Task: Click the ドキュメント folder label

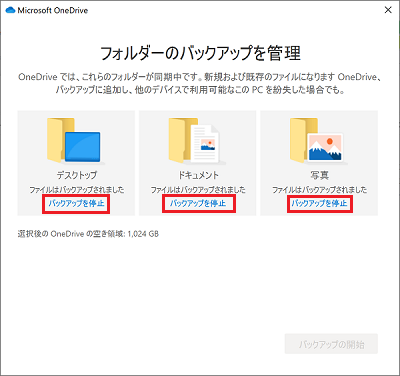Action: coord(198,175)
